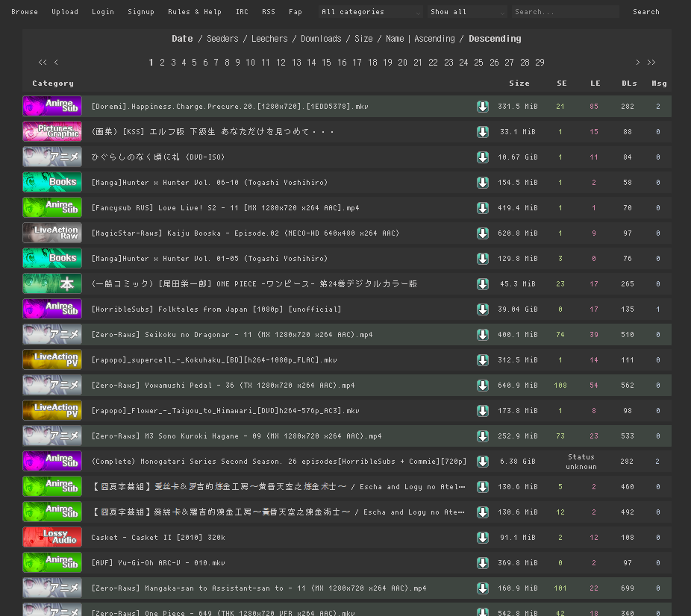Download Yowamushi Pedal - 36 torrent
The image size is (691, 616).
[483, 386]
